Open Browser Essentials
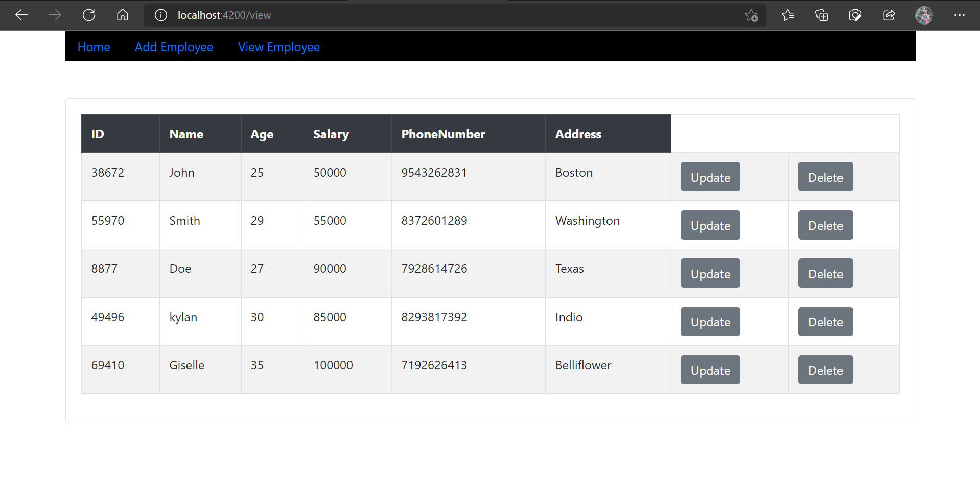 coord(855,15)
